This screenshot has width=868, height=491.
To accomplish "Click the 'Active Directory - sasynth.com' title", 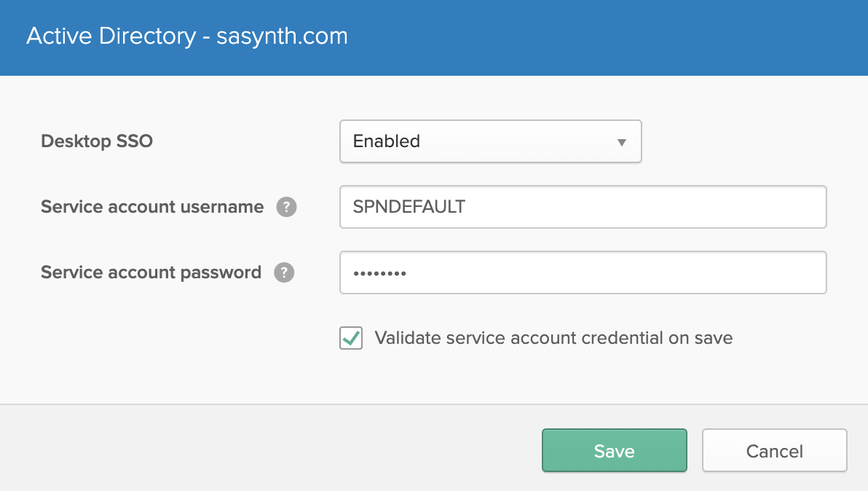I will point(187,36).
